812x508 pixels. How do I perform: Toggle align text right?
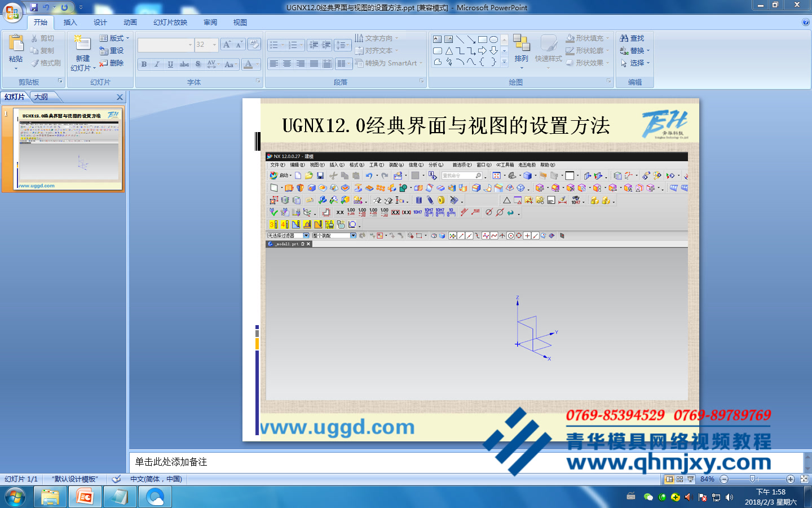301,64
